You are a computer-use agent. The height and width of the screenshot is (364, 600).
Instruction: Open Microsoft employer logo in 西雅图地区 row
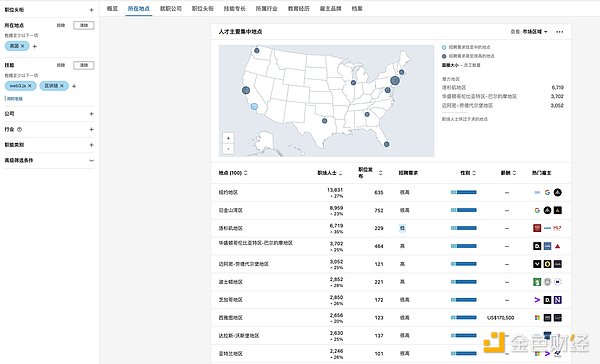pyautogui.click(x=537, y=318)
